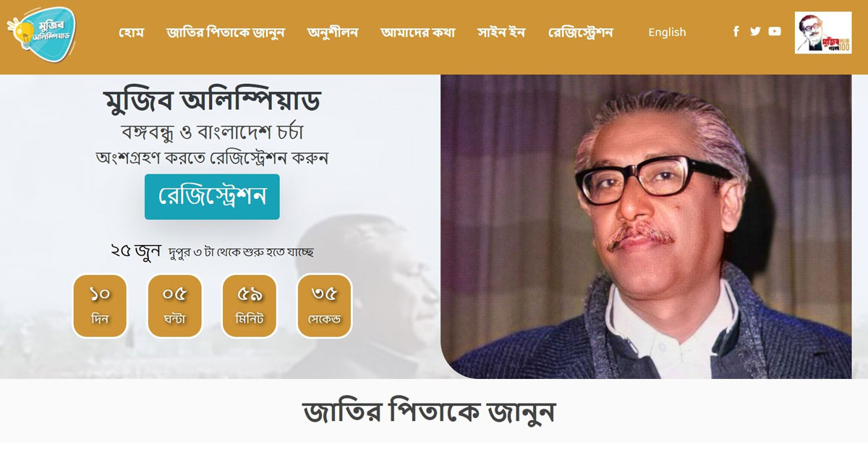Select সাইন ইন in navigation
The height and width of the screenshot is (452, 868).
pyautogui.click(x=501, y=33)
